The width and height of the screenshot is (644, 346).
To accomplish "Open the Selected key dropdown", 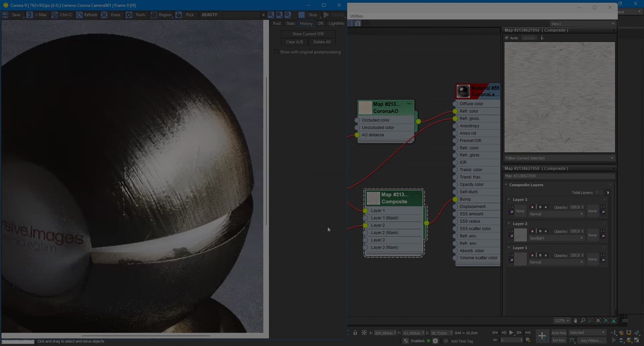I will (x=587, y=333).
